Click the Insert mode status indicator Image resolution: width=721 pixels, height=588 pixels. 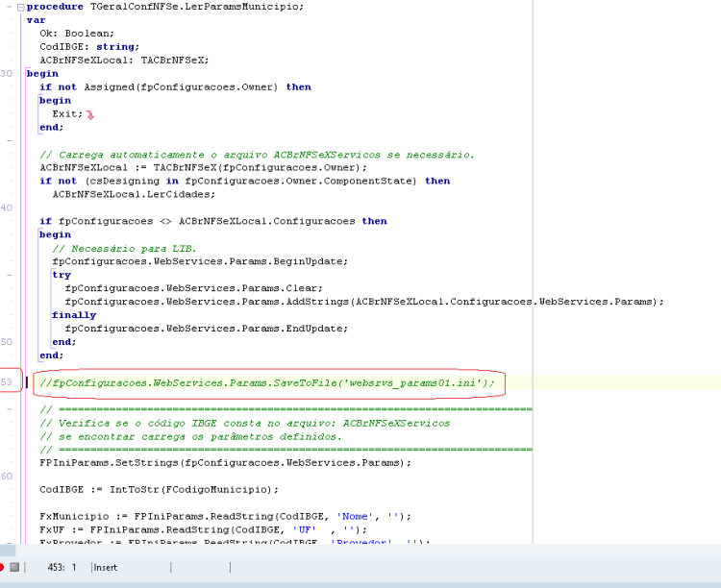click(x=106, y=568)
